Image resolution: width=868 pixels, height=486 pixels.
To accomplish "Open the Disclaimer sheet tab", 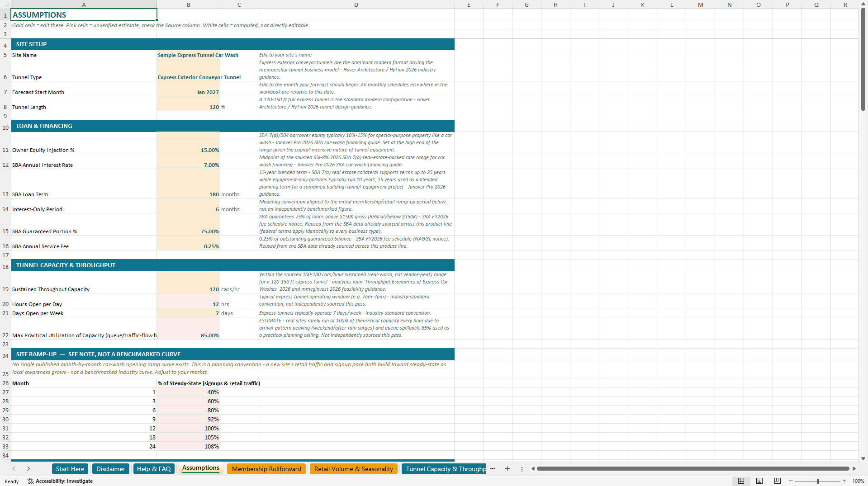I will coord(111,469).
